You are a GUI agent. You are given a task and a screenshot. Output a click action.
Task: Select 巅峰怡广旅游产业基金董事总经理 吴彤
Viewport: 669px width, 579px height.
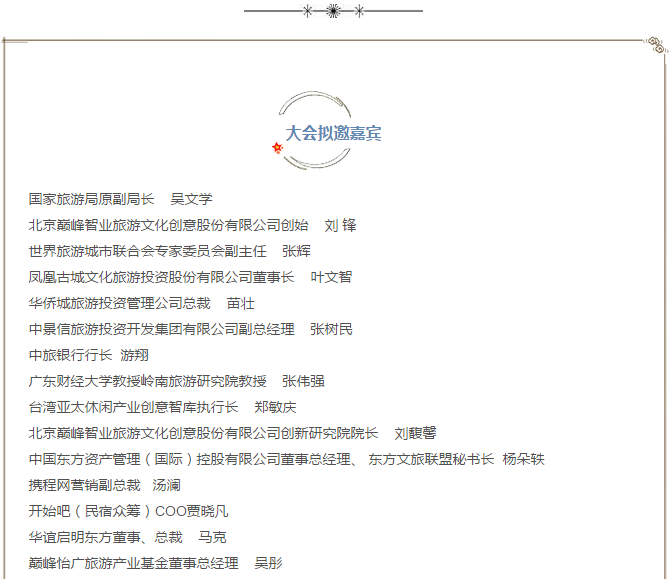(156, 564)
